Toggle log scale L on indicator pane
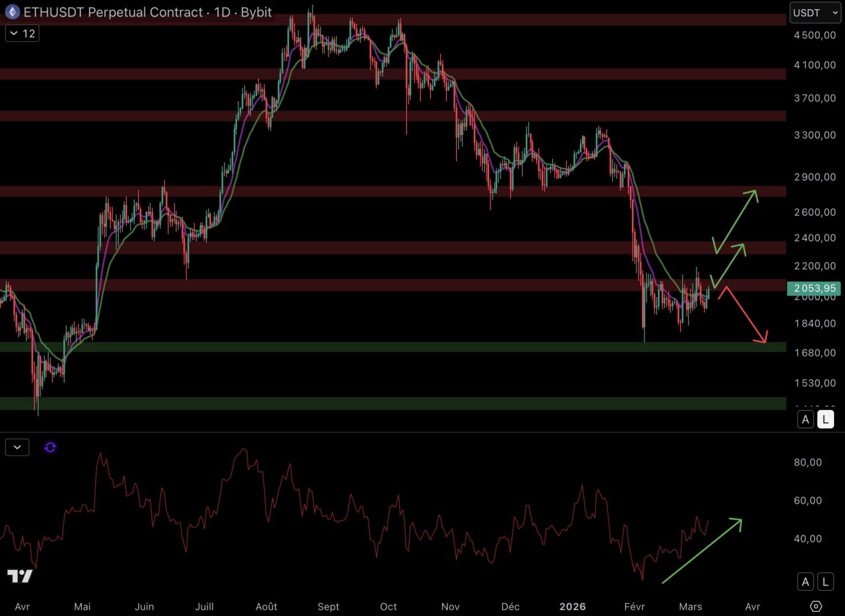 click(x=825, y=582)
